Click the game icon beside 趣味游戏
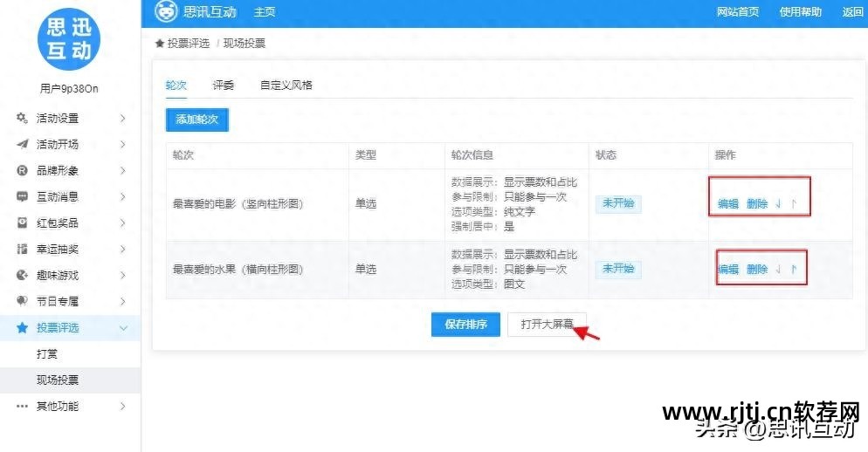Screen dimensions: 868x452 tap(22, 275)
